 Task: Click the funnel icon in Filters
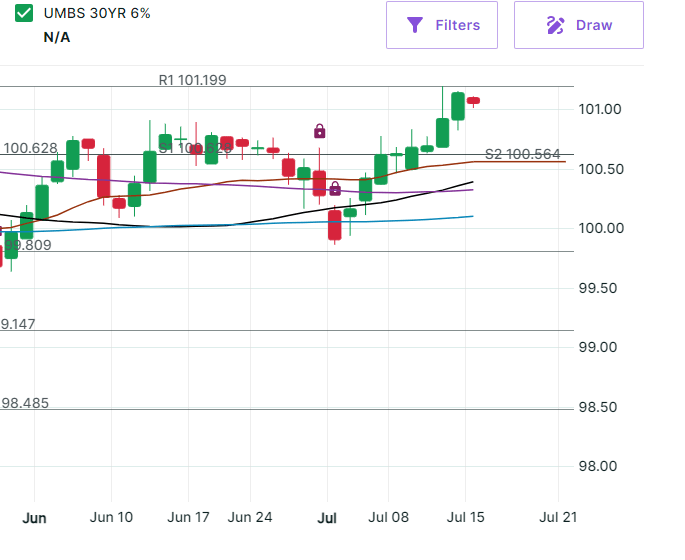click(415, 25)
